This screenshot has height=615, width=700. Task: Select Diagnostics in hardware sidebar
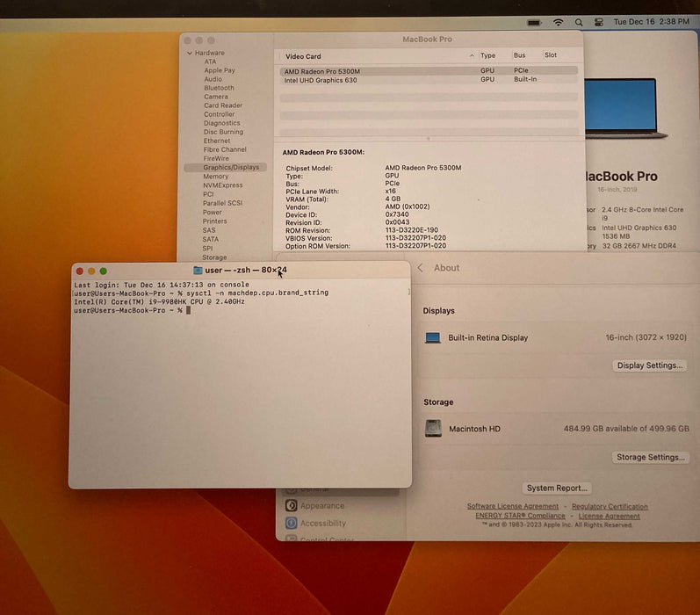221,123
